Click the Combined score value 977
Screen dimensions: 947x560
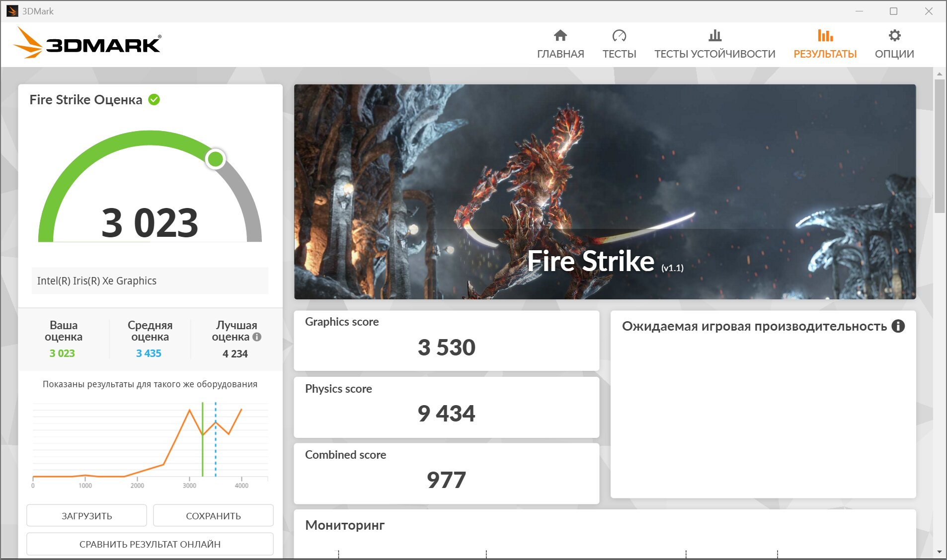coord(447,480)
